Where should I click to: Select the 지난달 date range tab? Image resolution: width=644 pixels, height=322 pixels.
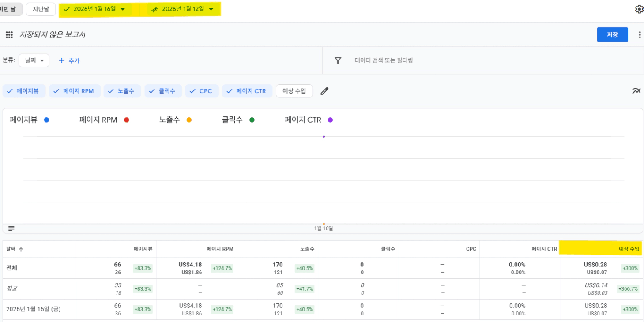(x=41, y=9)
